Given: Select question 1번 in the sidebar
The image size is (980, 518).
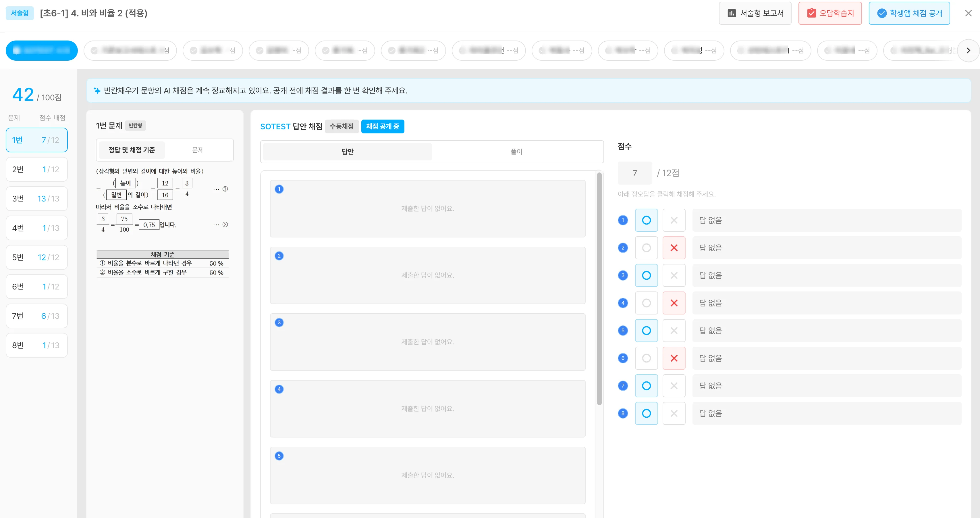Looking at the screenshot, I should tap(37, 140).
